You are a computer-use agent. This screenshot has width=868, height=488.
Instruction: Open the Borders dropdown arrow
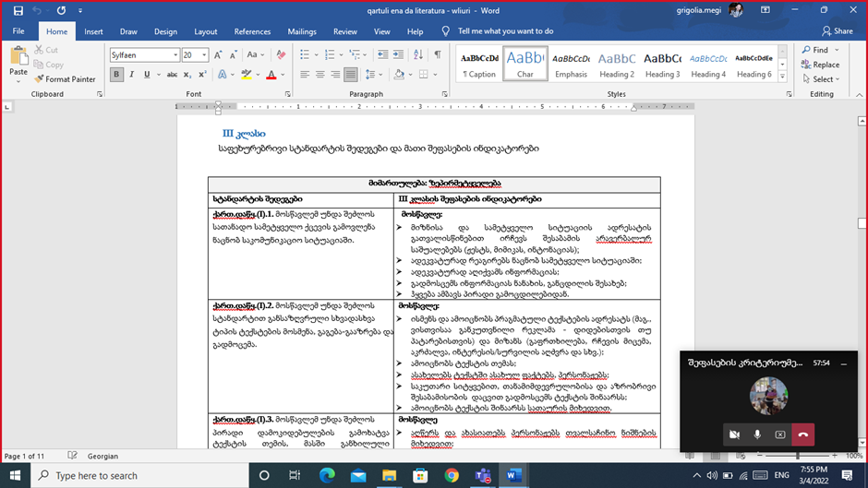[436, 74]
